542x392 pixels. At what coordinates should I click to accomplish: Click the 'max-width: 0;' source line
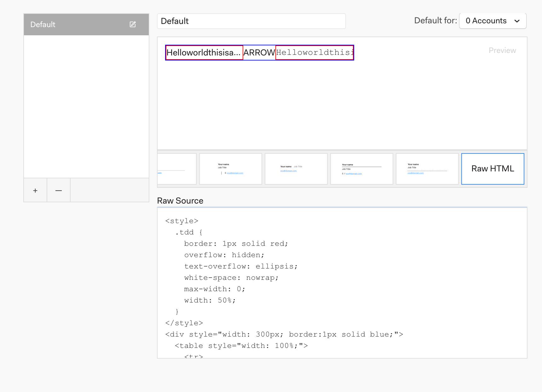tap(215, 289)
